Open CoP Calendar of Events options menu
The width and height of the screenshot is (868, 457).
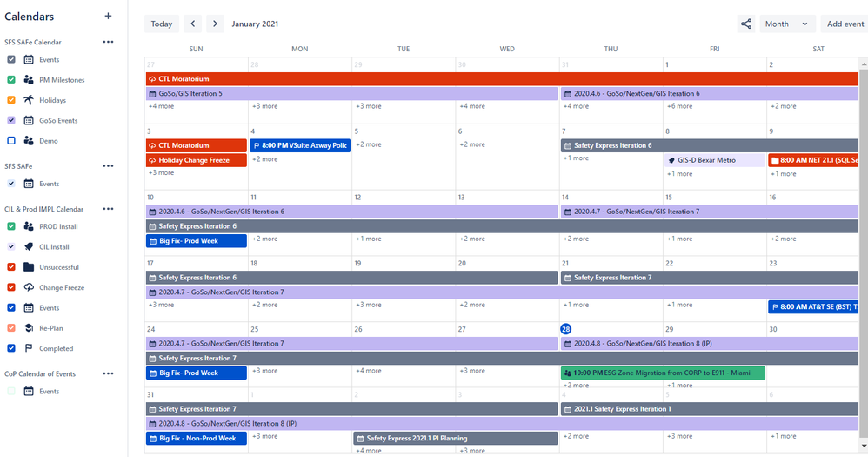coord(108,373)
